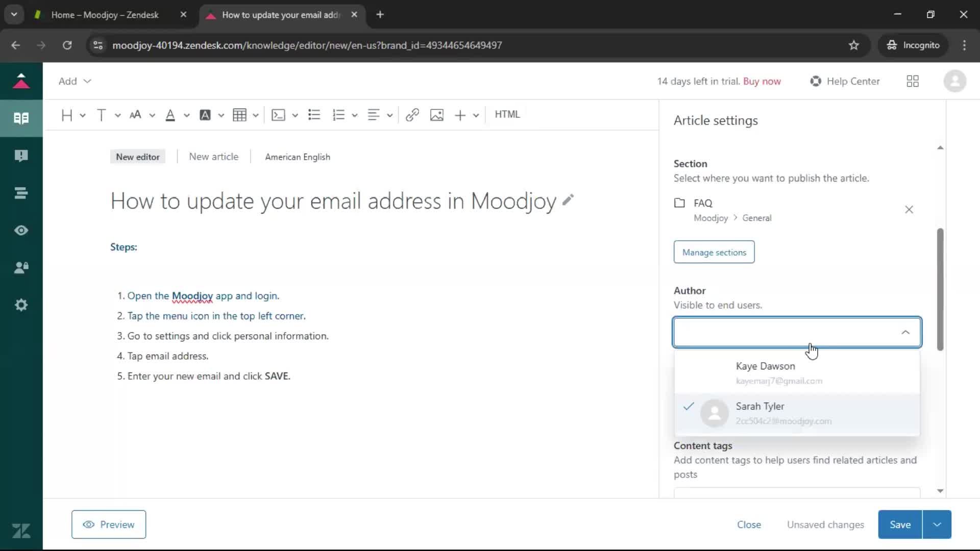Click the Zendesk logo at sidebar bottom
Viewport: 980px width, 551px height.
(21, 531)
